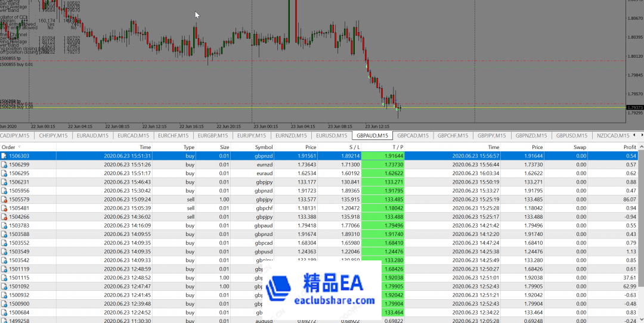This screenshot has width=644, height=323.
Task: Click the order icon beside 1505956
Action: 4,191
